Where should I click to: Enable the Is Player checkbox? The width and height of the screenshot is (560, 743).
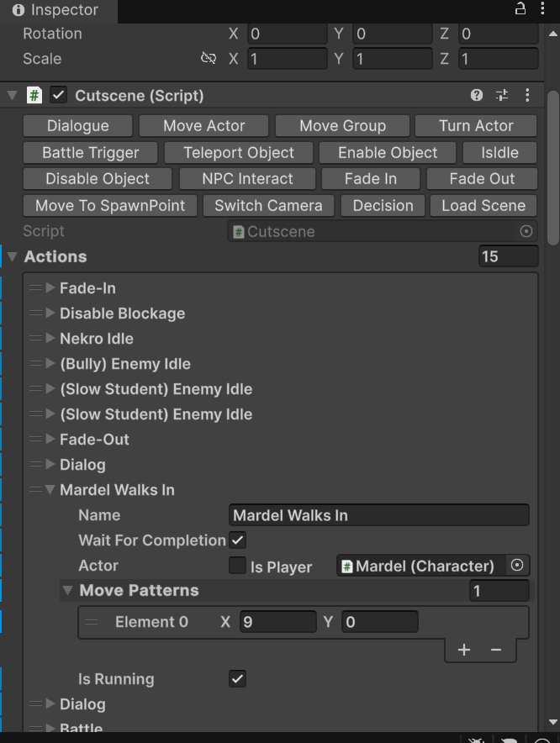(238, 566)
